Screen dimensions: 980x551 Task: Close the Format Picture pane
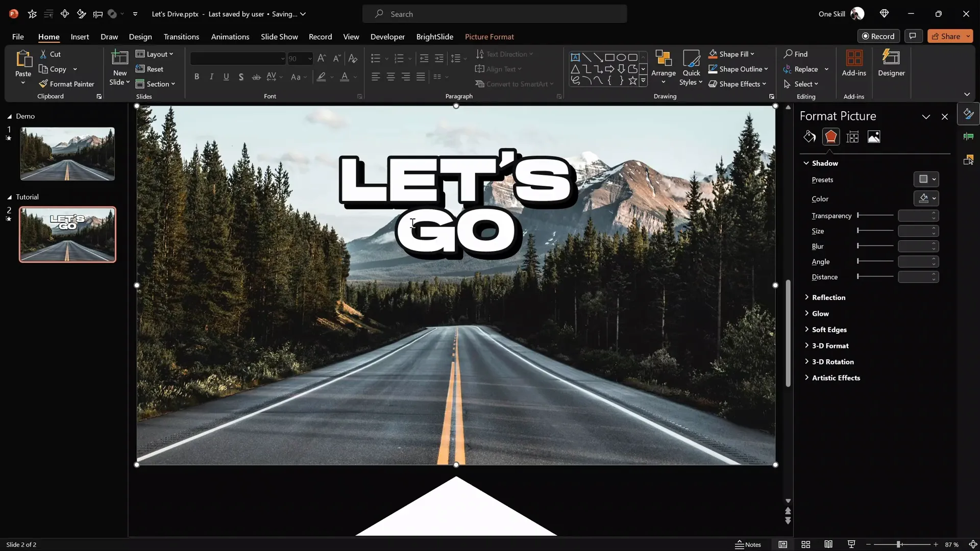click(x=945, y=117)
